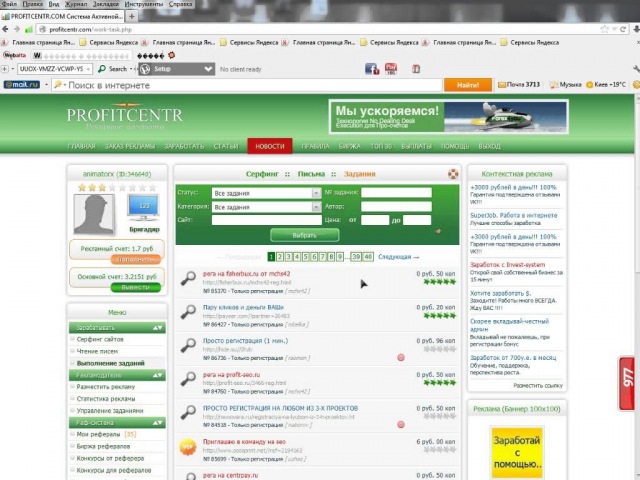Click the orange Найти! search button

click(468, 85)
